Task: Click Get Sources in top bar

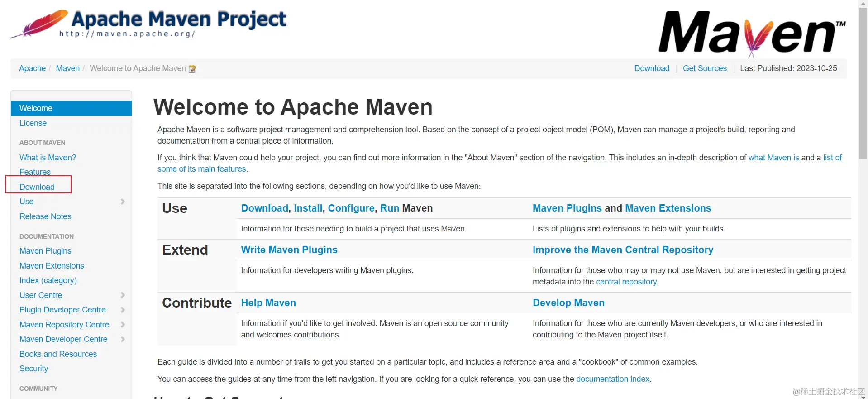Action: 705,68
